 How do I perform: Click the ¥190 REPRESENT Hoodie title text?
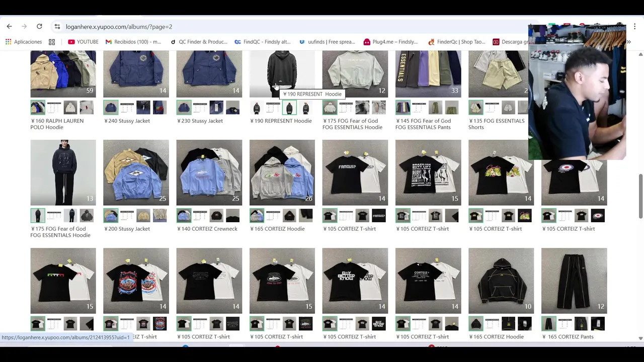coord(281,121)
